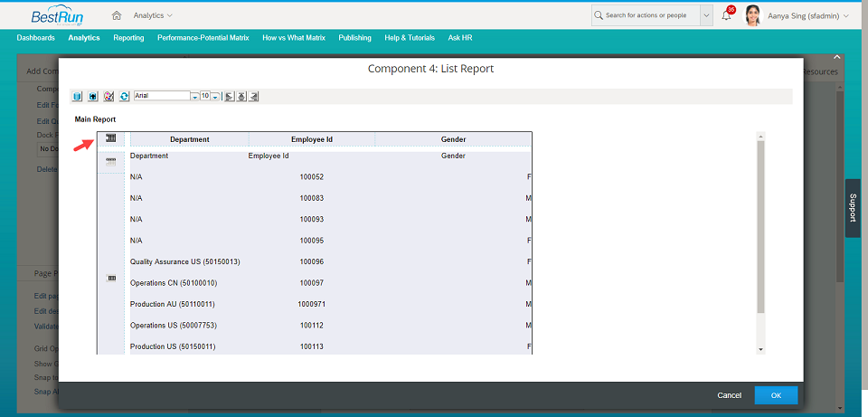Click the font size field showing 10
Image resolution: width=868 pixels, height=417 pixels.
205,96
